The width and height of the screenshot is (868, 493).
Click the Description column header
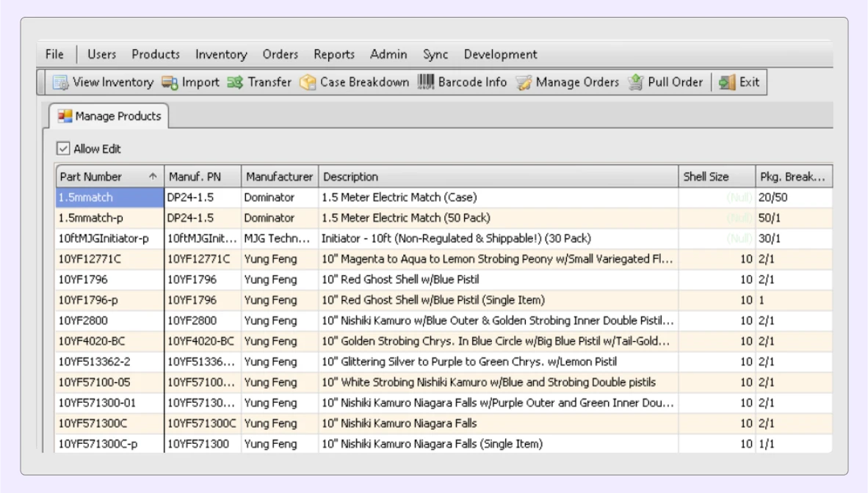coord(351,177)
